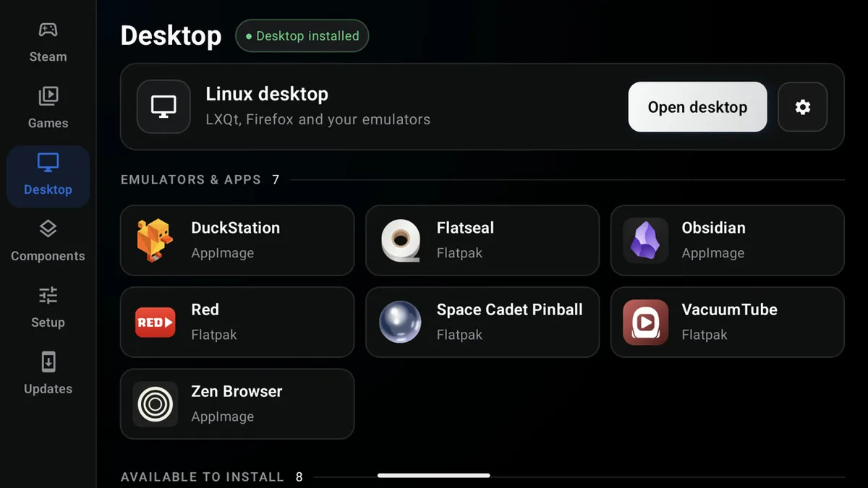The image size is (868, 488).
Task: Click the AVAILABLE TO INSTALL section header
Action: click(203, 477)
